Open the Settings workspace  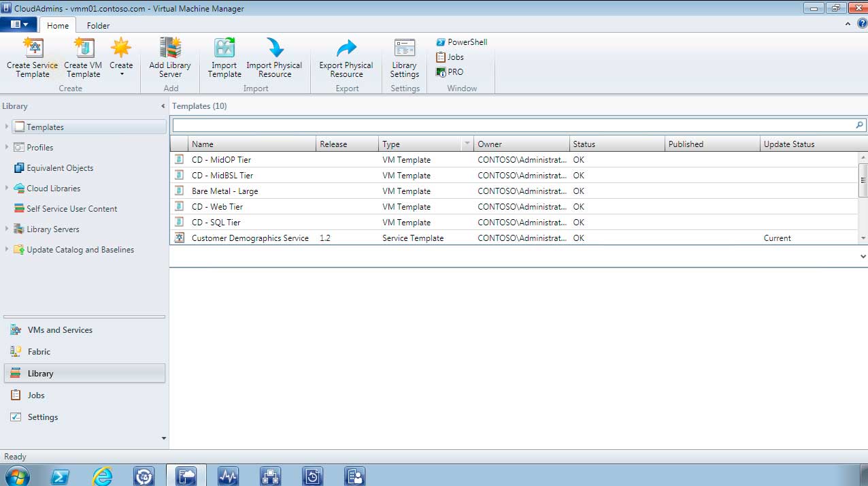pos(84,417)
